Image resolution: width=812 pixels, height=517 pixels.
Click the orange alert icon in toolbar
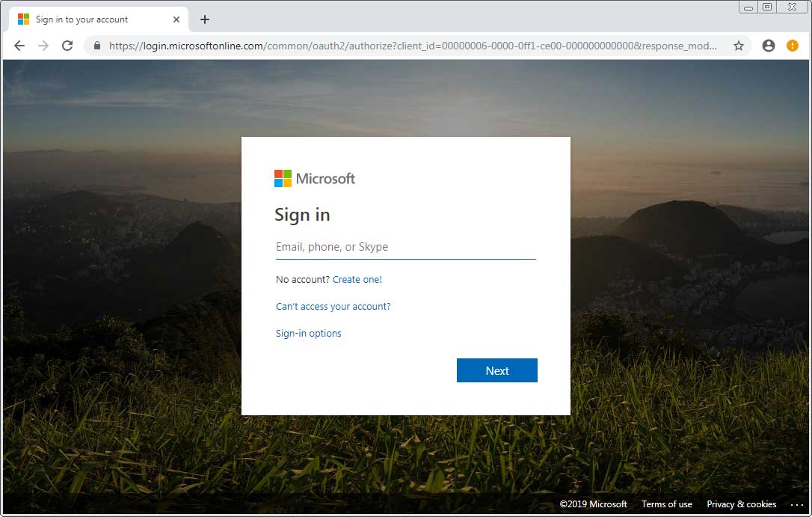pyautogui.click(x=793, y=46)
